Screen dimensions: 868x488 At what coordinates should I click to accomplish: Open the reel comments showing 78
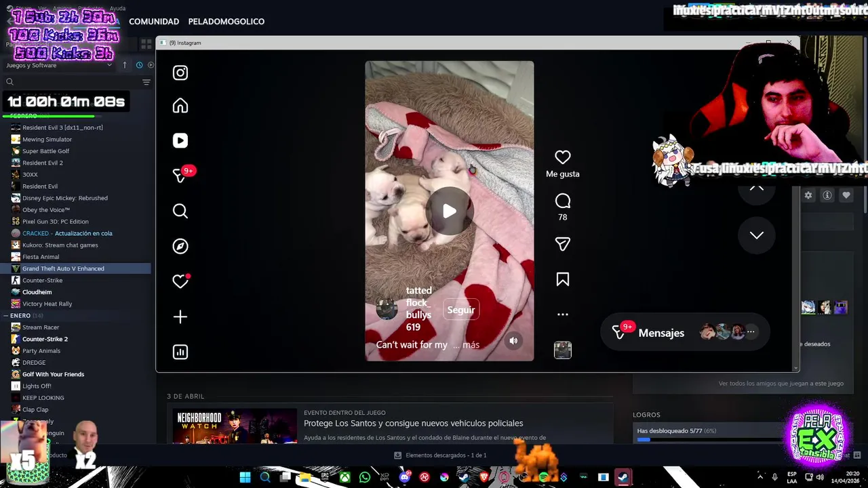563,201
